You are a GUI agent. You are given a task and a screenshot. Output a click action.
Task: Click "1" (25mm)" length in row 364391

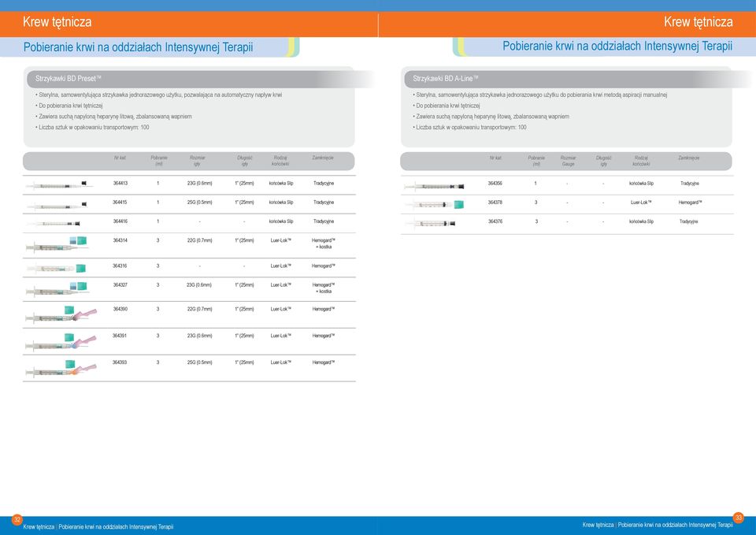coord(244,336)
